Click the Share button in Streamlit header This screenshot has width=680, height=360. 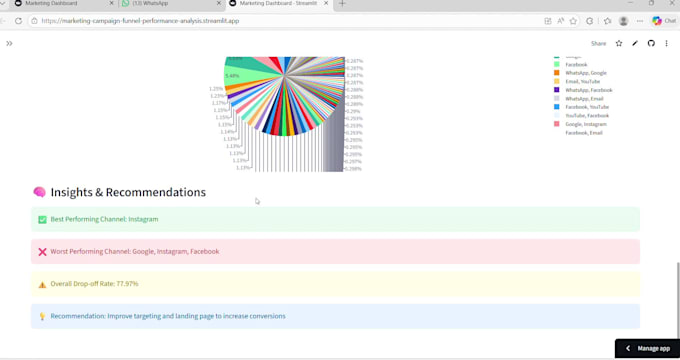598,43
